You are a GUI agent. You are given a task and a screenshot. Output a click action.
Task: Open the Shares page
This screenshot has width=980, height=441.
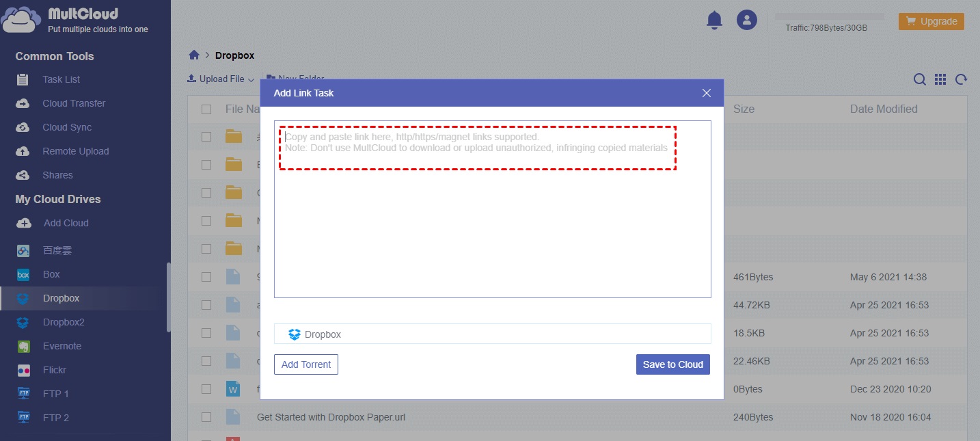click(57, 175)
